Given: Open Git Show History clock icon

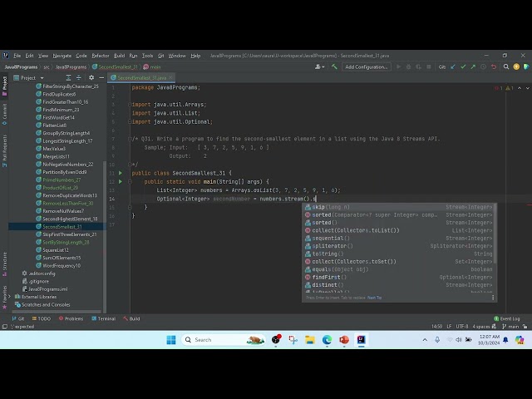Looking at the screenshot, I should pos(483,66).
